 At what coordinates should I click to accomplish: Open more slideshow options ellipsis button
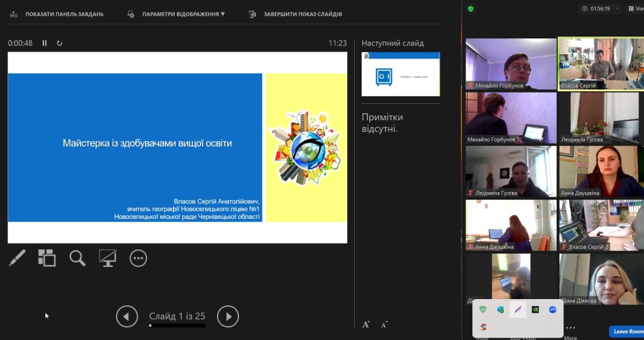click(x=138, y=258)
